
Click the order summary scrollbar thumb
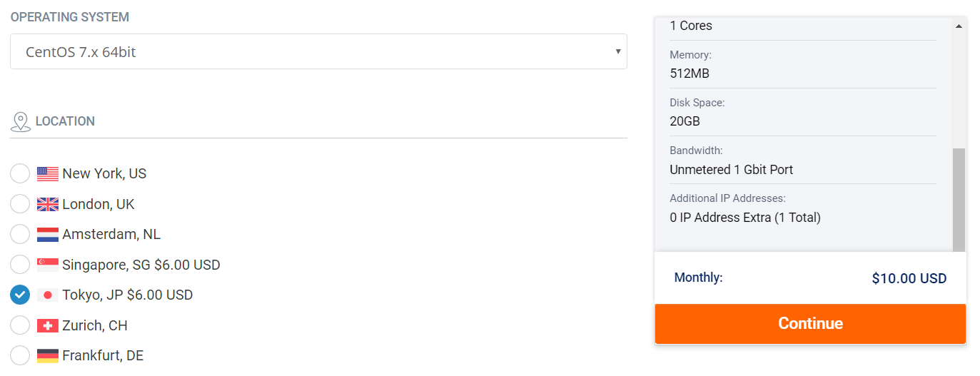[x=959, y=200]
